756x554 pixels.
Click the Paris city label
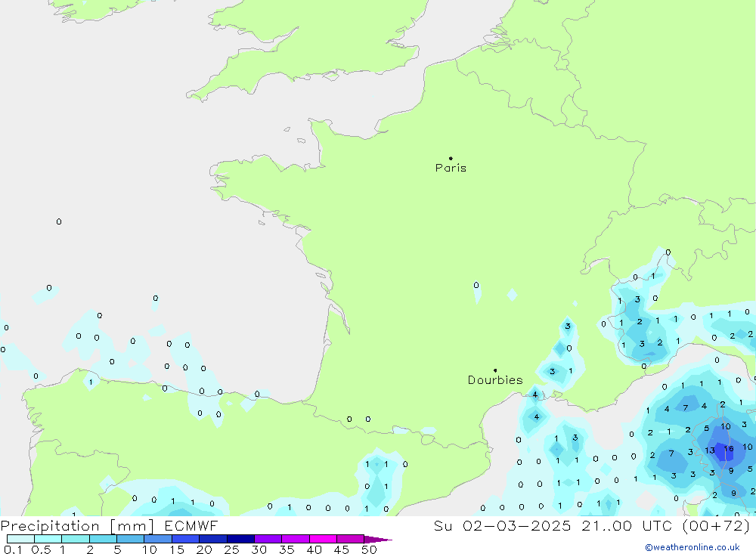(451, 168)
